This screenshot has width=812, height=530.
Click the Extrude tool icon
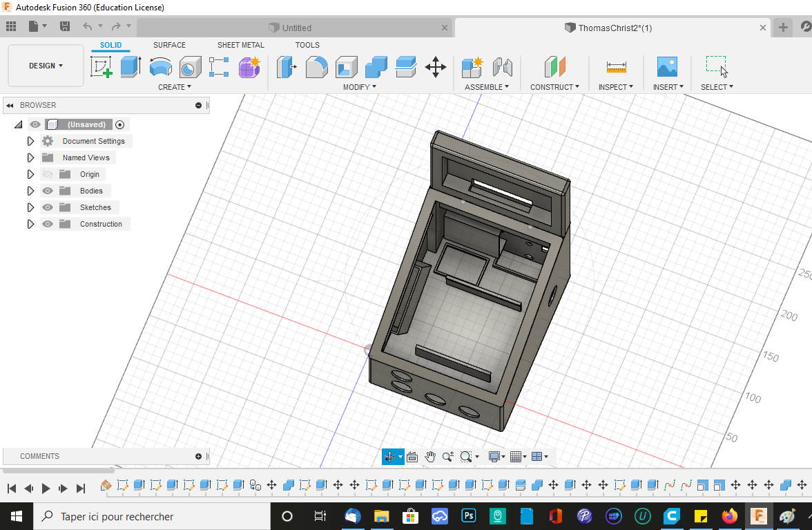tap(130, 67)
